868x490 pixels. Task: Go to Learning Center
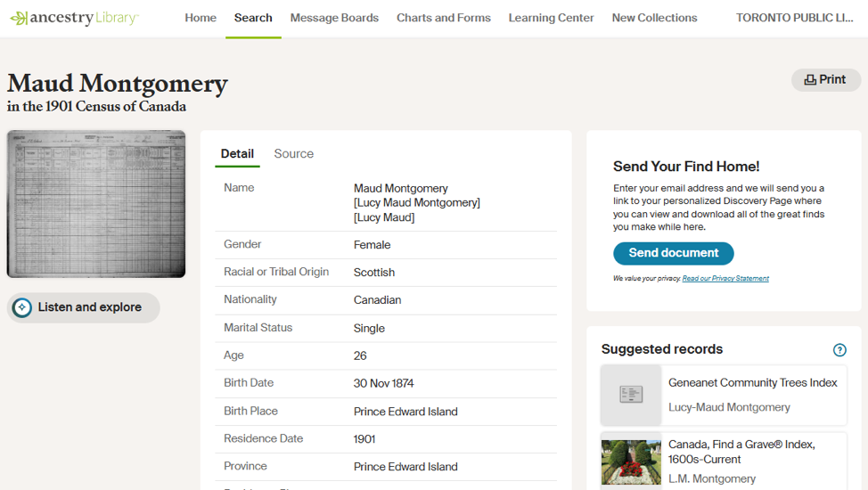click(x=551, y=18)
